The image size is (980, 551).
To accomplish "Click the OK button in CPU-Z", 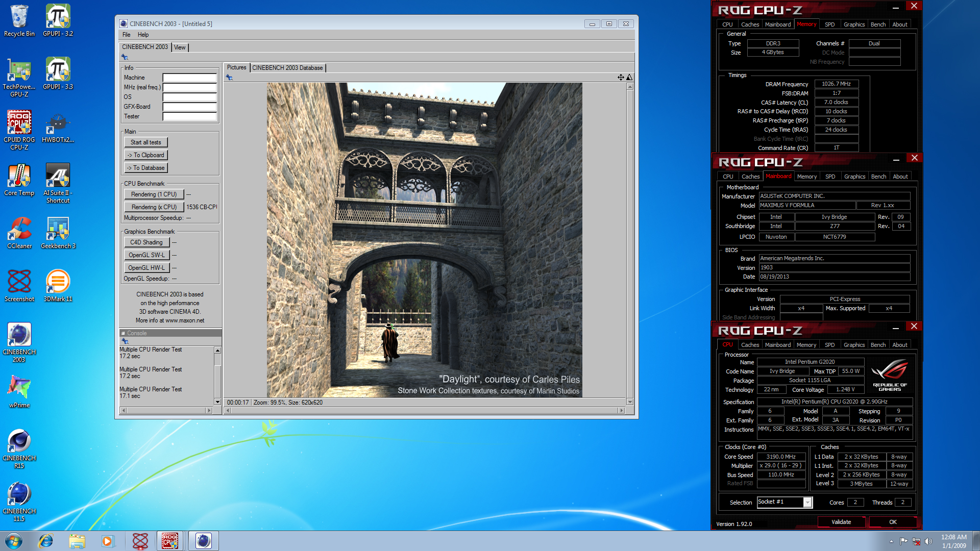I will point(893,522).
